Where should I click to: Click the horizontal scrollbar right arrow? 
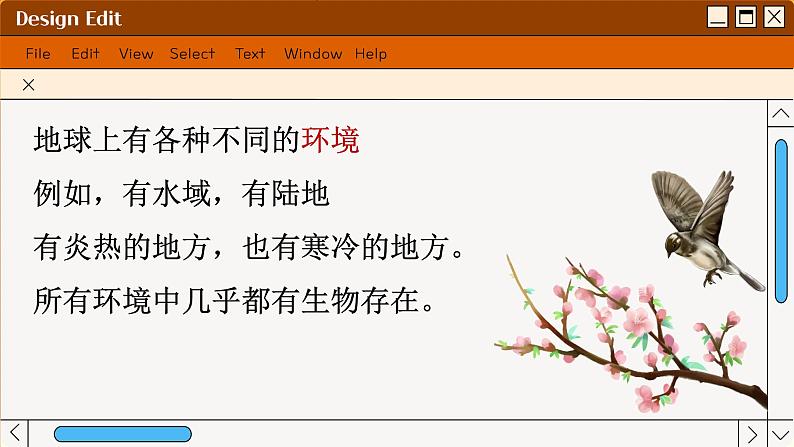(x=753, y=433)
